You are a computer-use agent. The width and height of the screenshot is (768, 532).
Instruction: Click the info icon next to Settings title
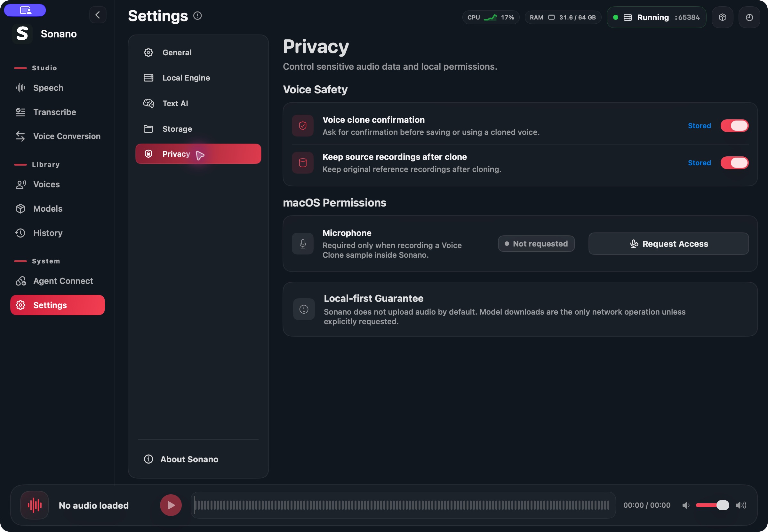tap(197, 16)
